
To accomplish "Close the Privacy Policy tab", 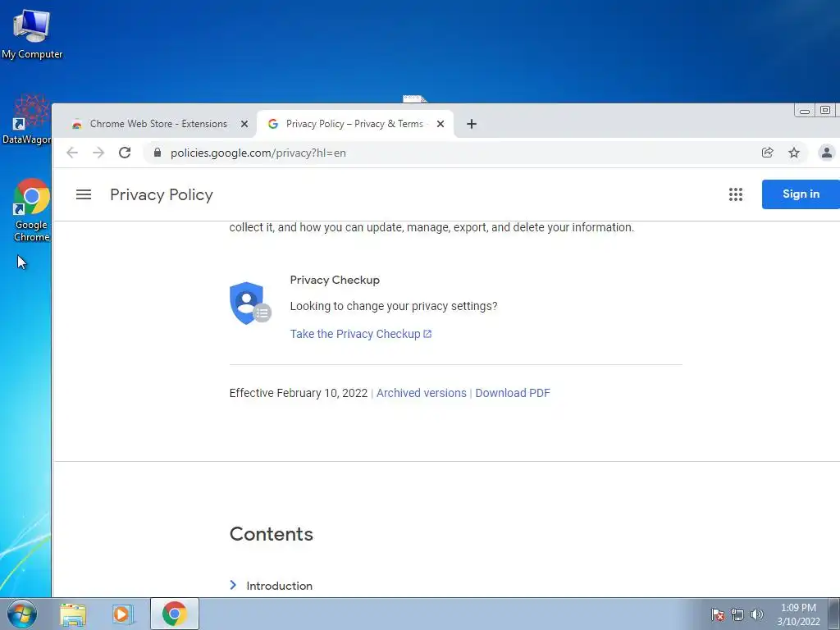I will (x=441, y=124).
